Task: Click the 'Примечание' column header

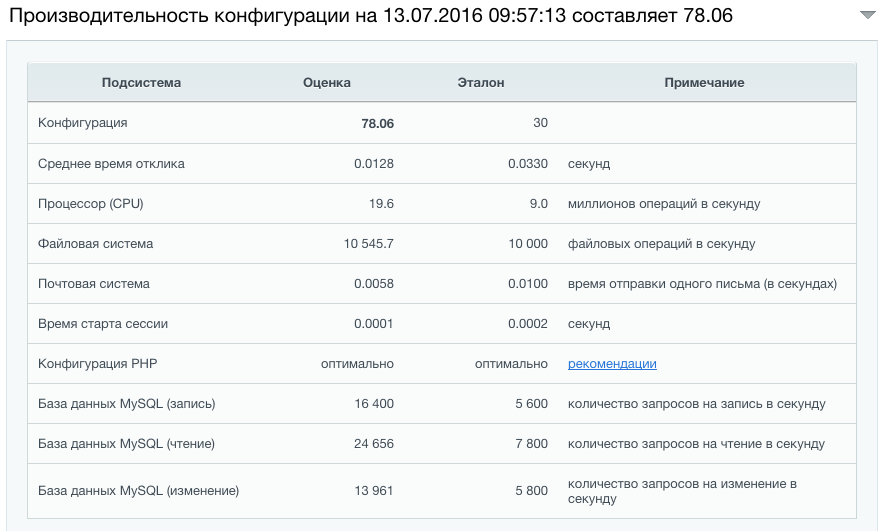Action: tap(705, 83)
